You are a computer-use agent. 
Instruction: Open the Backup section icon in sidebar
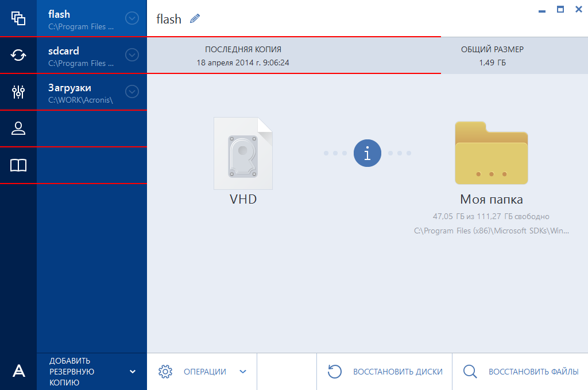click(18, 18)
